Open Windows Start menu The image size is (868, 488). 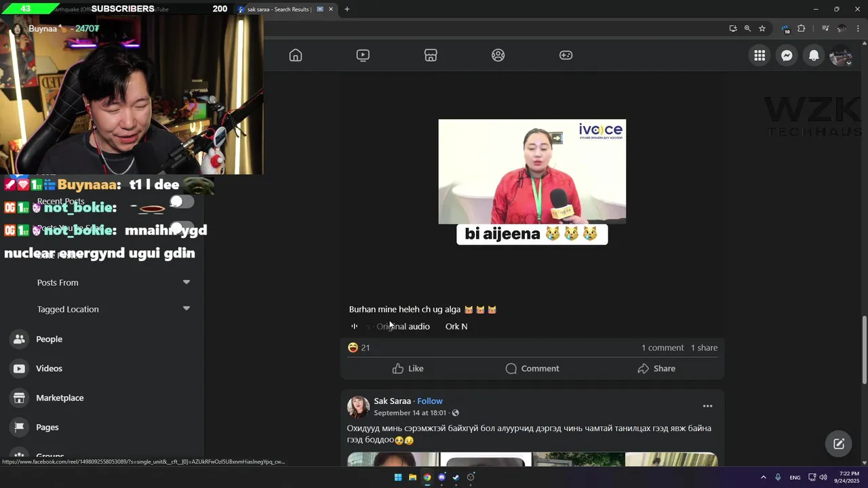(398, 477)
